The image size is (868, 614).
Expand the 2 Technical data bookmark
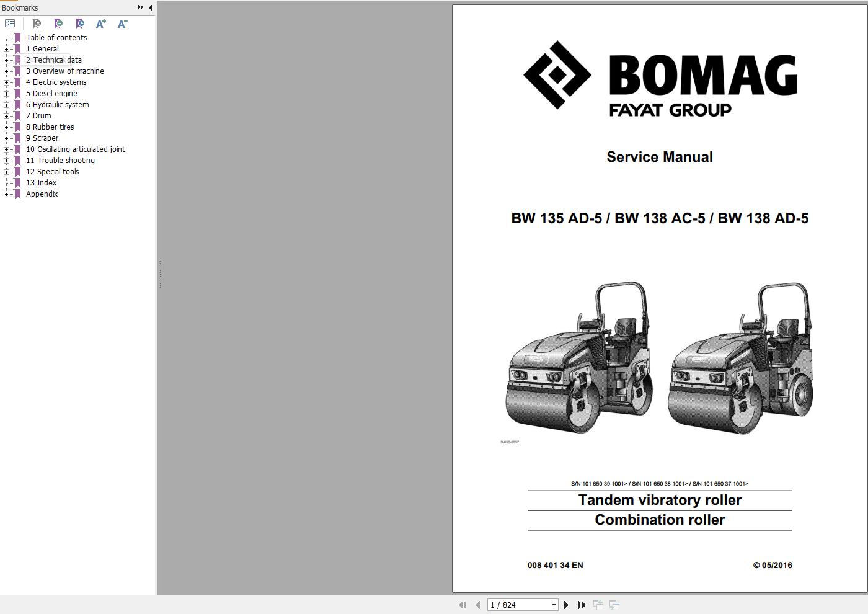7,60
